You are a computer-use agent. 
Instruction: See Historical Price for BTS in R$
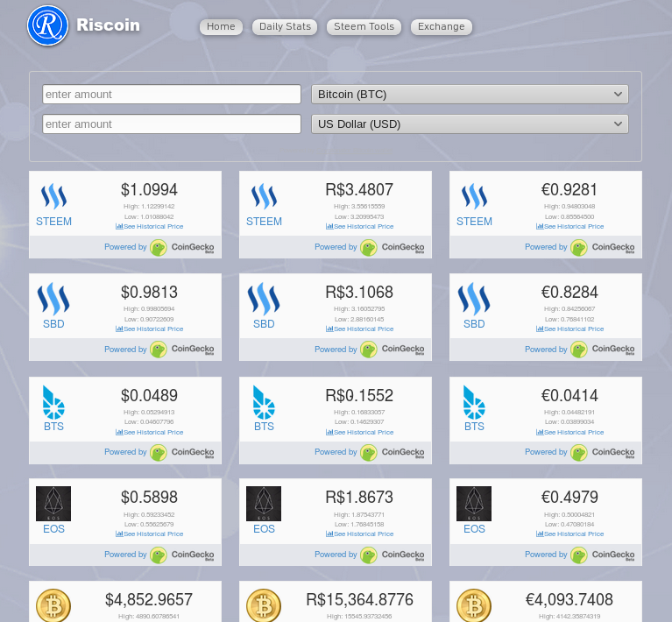pyautogui.click(x=359, y=432)
